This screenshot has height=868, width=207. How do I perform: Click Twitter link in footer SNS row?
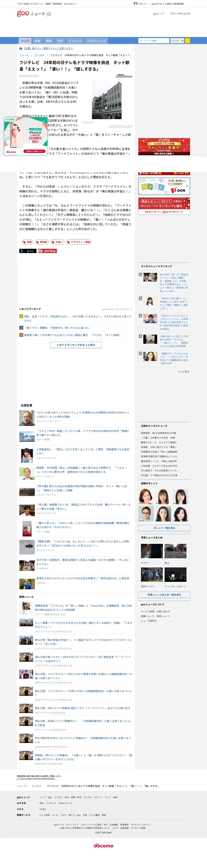(43, 809)
